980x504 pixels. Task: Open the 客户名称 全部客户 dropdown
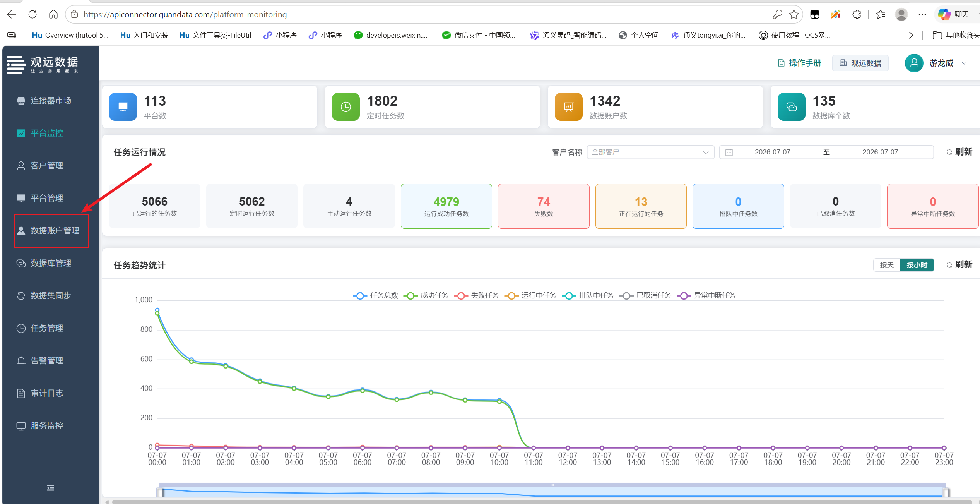[650, 152]
